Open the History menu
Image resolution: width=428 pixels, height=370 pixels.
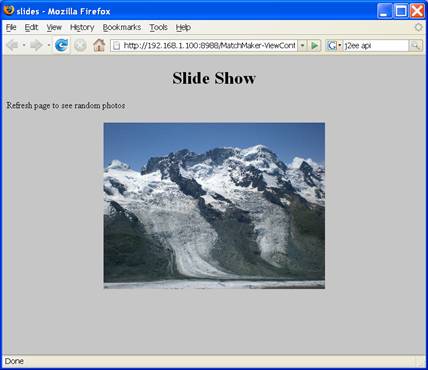[x=82, y=27]
